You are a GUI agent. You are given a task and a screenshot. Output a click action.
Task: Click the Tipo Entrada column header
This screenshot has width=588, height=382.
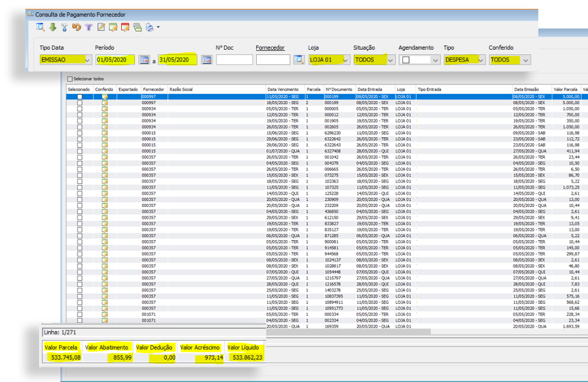point(464,90)
